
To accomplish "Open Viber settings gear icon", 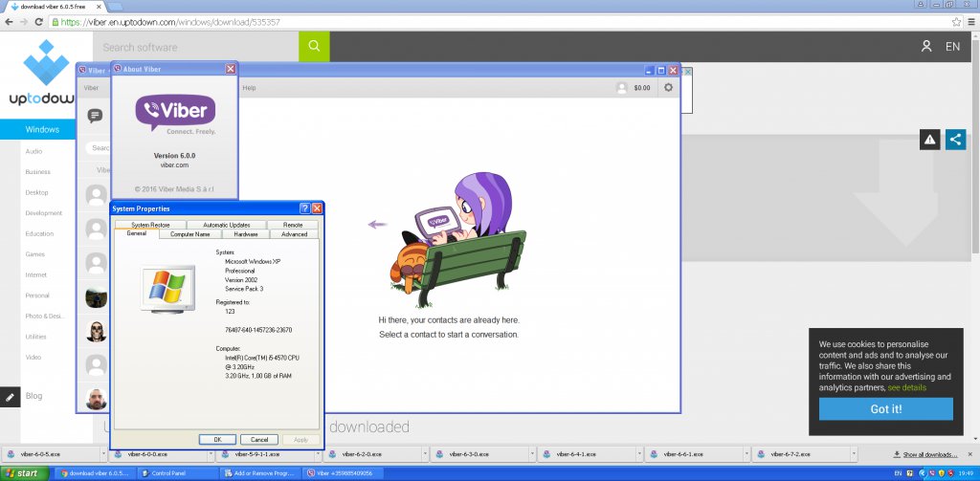I will click(668, 88).
